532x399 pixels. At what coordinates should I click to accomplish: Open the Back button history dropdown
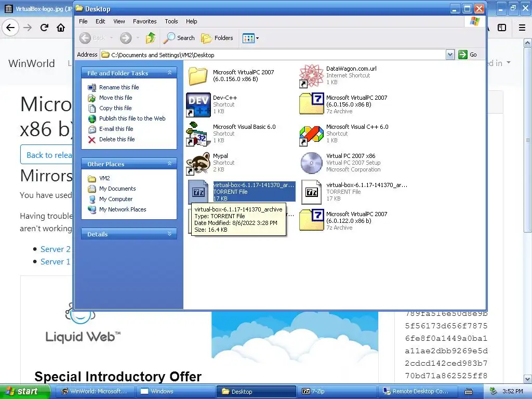[x=111, y=38]
